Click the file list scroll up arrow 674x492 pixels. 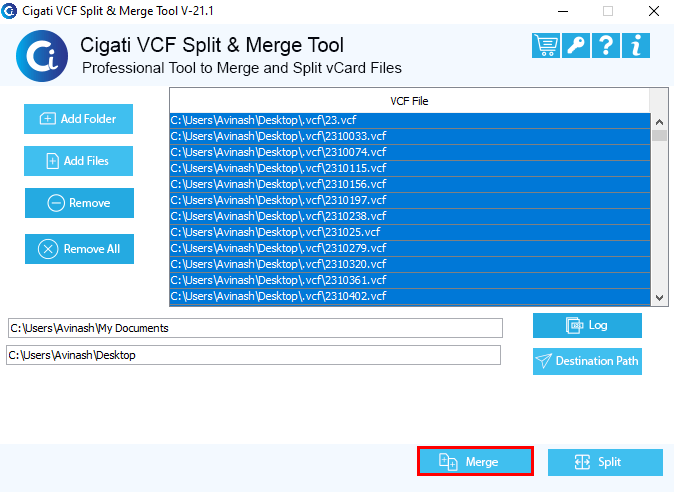tap(659, 122)
